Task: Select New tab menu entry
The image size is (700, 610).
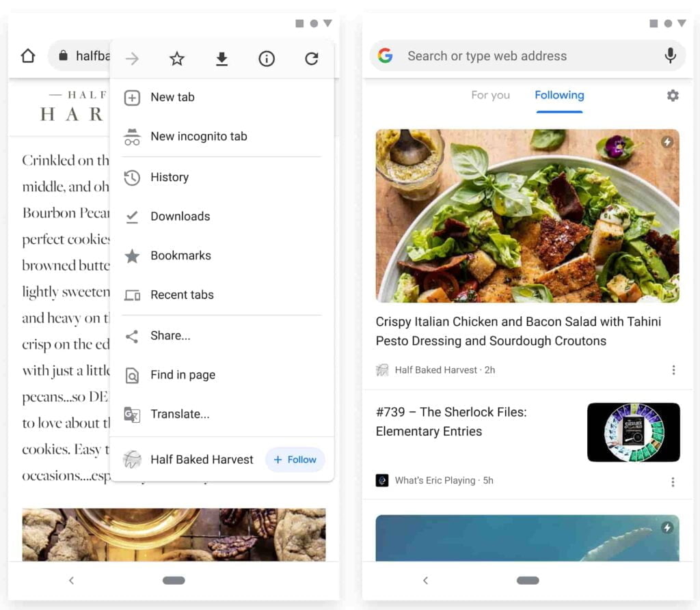Action: pos(222,97)
